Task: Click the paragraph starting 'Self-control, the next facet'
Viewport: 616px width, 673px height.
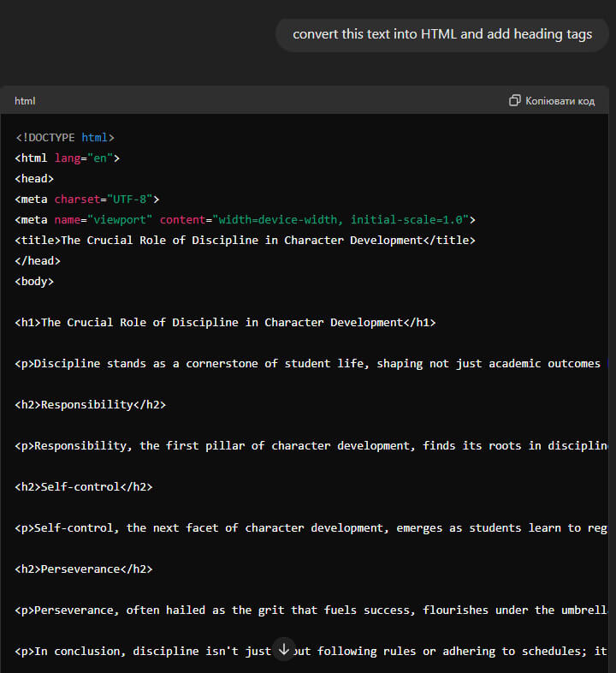Action: pos(311,528)
